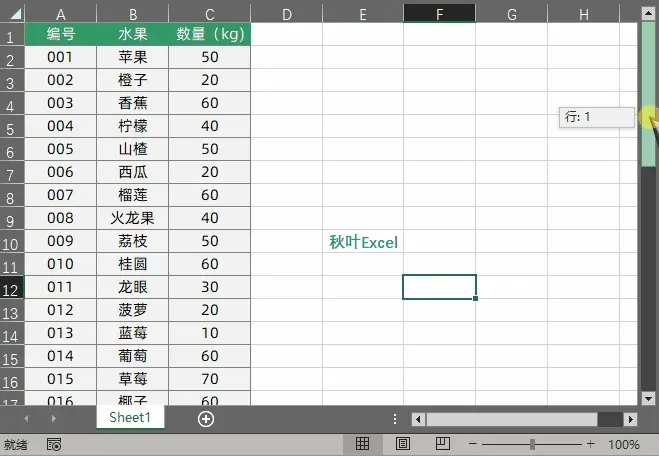Viewport: 659px width, 456px height.
Task: Add a new sheet with plus icon
Action: click(x=206, y=419)
